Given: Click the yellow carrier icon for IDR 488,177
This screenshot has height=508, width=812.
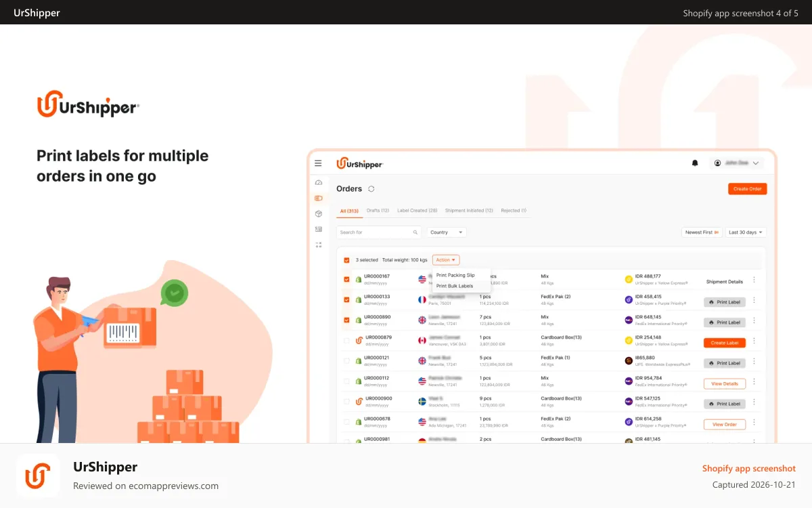Looking at the screenshot, I should pyautogui.click(x=629, y=279).
